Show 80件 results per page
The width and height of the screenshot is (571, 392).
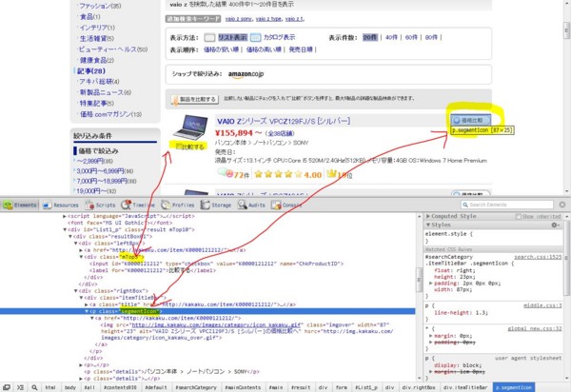tap(431, 37)
